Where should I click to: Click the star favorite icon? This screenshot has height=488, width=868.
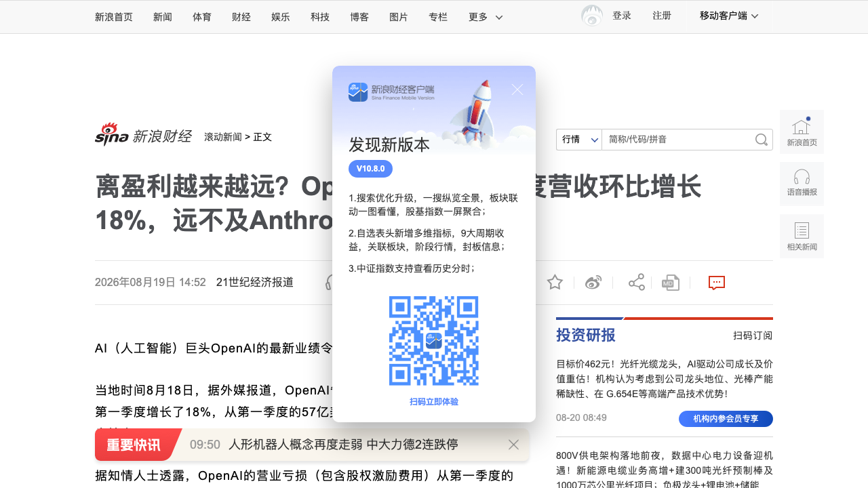coord(555,283)
